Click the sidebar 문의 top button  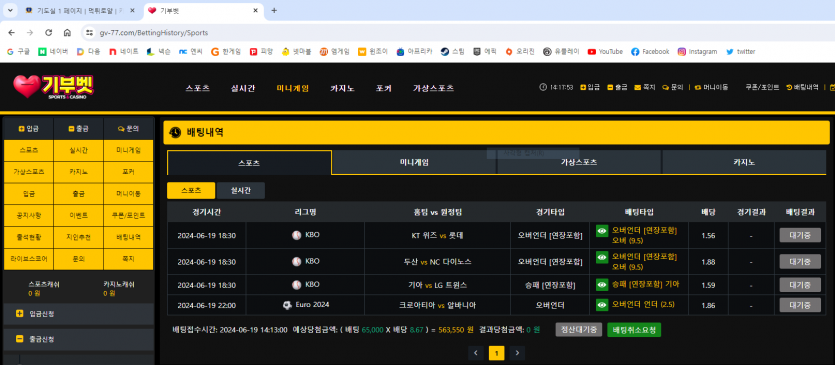pos(128,128)
